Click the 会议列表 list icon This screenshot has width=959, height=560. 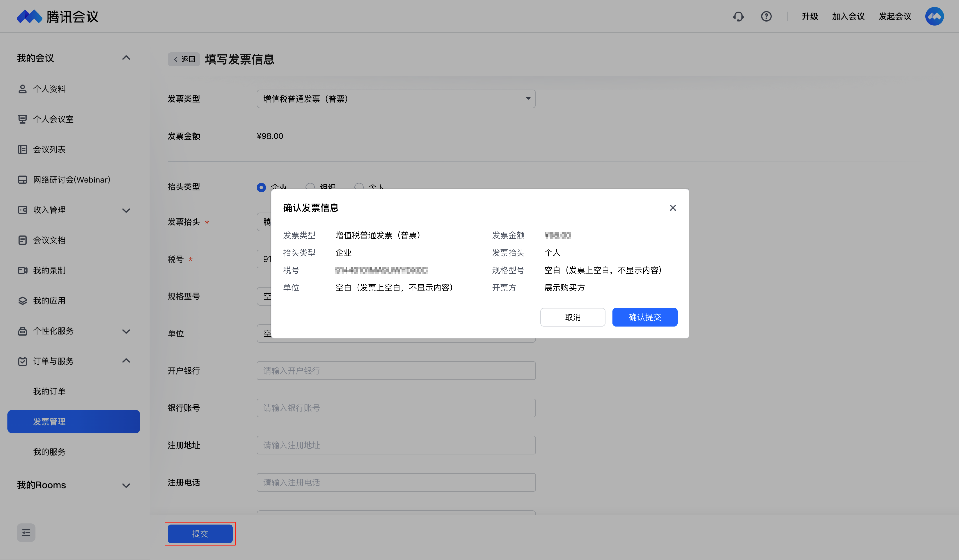(22, 149)
